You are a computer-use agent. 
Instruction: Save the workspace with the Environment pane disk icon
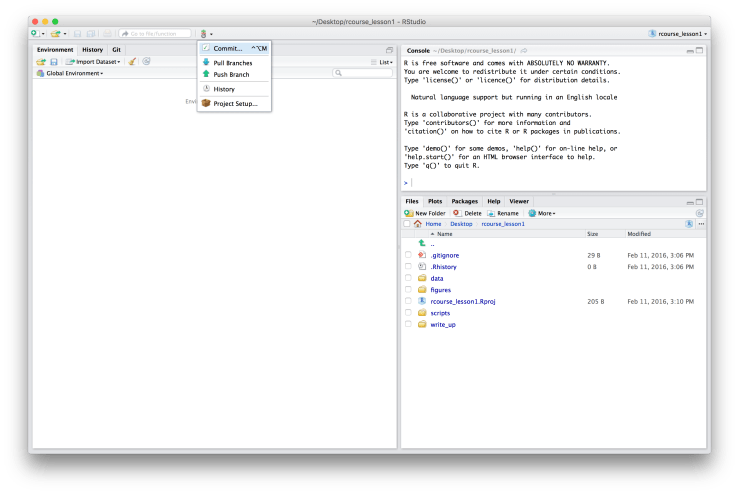(x=54, y=62)
